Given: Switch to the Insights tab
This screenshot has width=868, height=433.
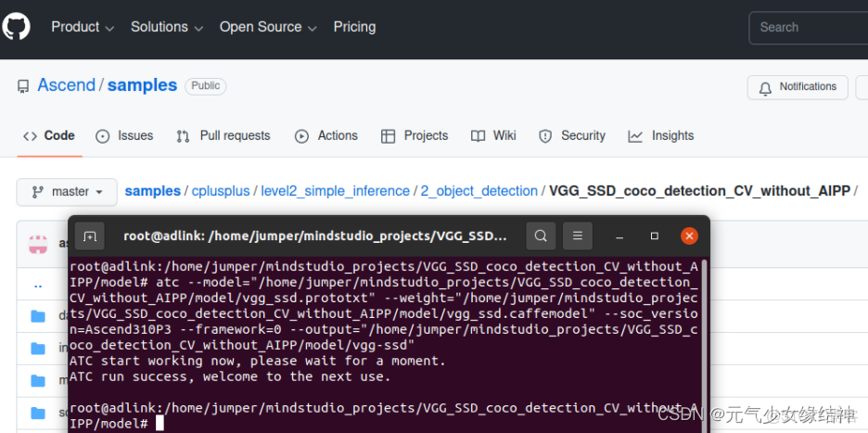Looking at the screenshot, I should click(661, 135).
